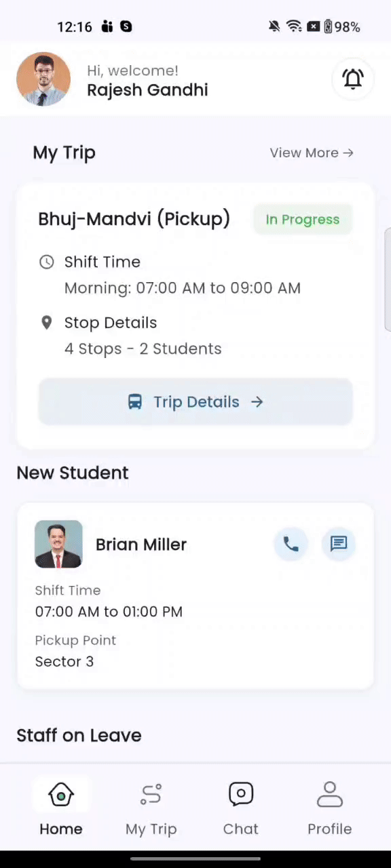Image resolution: width=391 pixels, height=868 pixels.
Task: Tap the Sector 3 pickup point text
Action: (64, 661)
